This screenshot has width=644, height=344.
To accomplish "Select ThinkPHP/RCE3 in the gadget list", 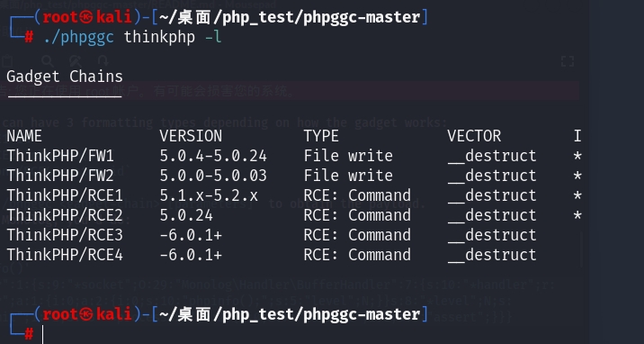I will point(65,235).
